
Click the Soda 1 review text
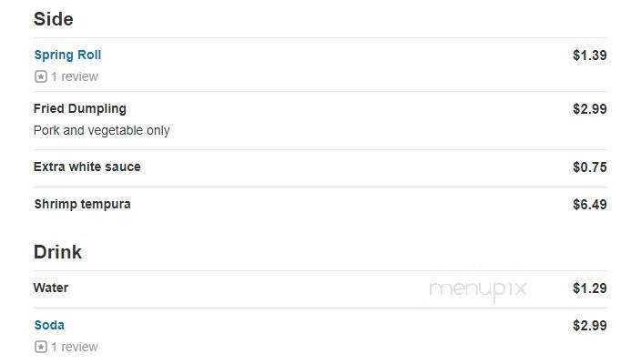tap(75, 347)
